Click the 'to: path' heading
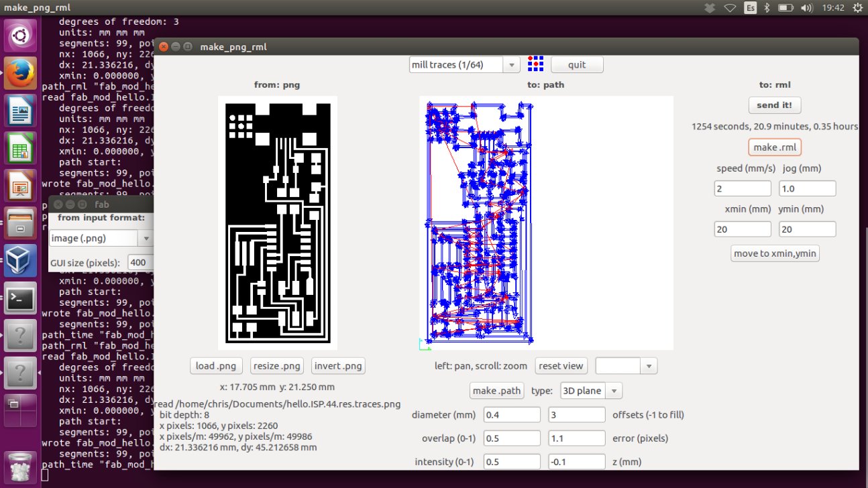 coord(546,85)
